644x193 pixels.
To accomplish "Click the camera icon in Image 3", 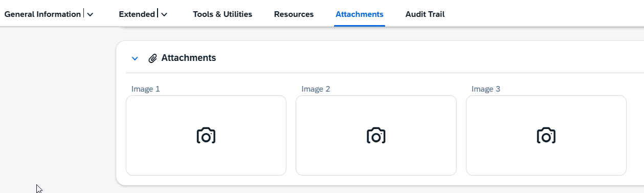I will coord(546,136).
